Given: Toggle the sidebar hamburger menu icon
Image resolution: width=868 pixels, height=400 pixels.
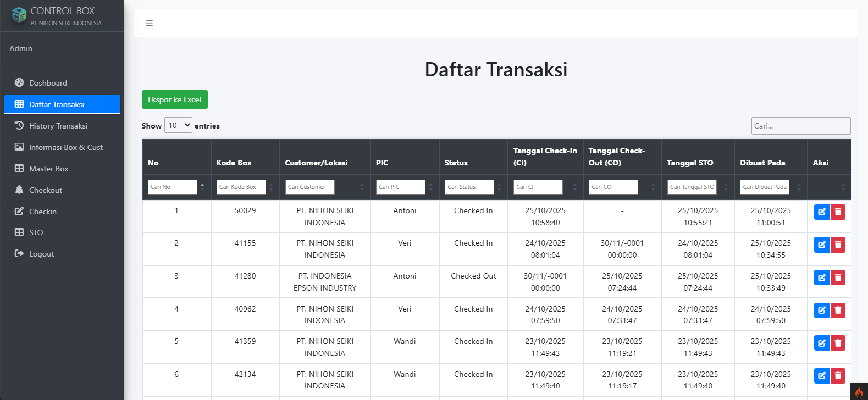Looking at the screenshot, I should coord(149,23).
